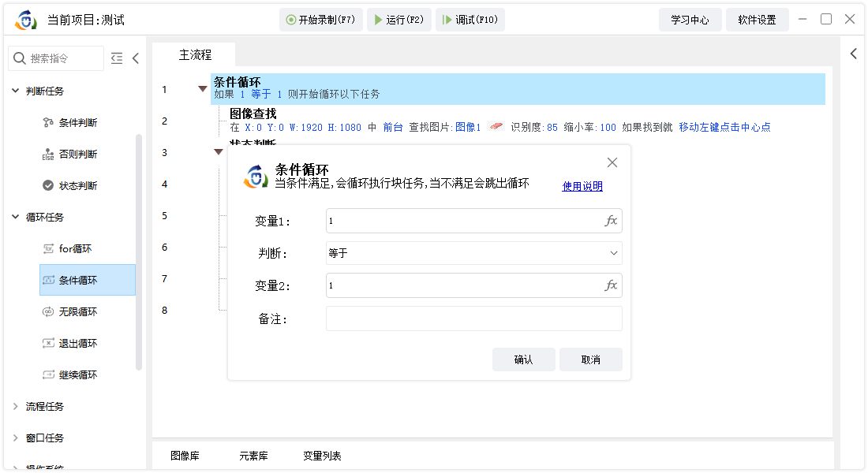868x473 pixels.
Task: Toggle the command list indent icon
Action: pyautogui.click(x=117, y=58)
